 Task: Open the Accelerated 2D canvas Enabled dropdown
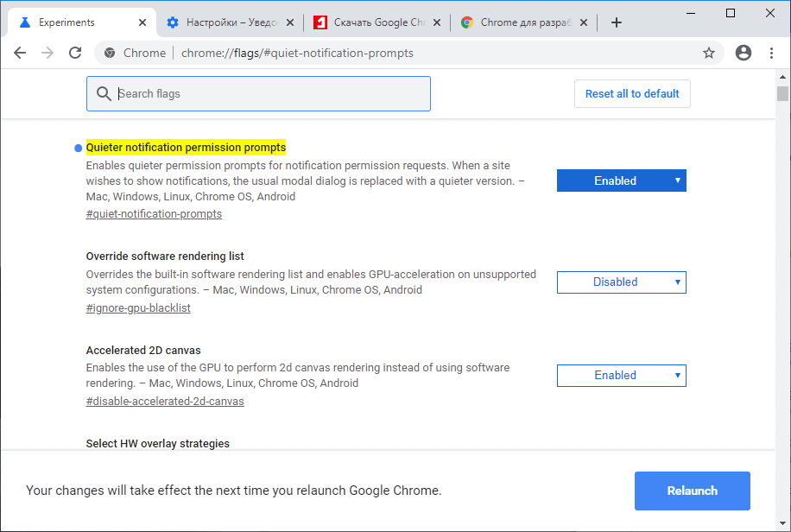(x=621, y=375)
